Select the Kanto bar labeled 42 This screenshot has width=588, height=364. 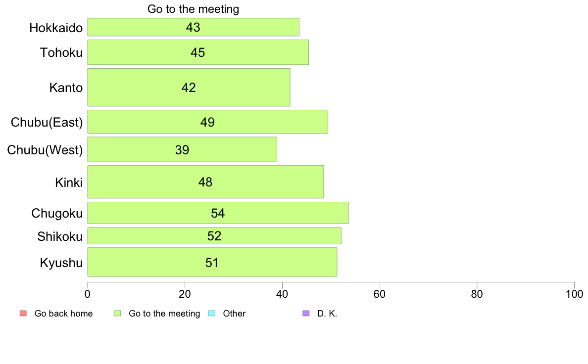coord(189,88)
